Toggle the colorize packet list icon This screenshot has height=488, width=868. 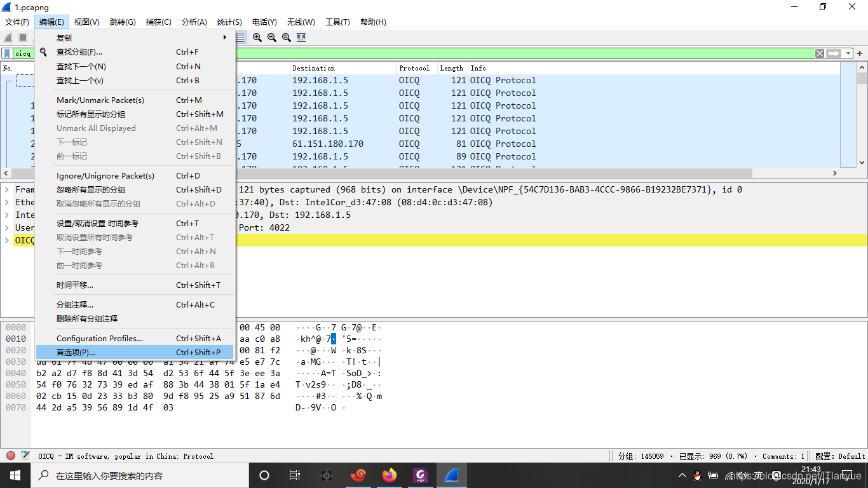[240, 37]
